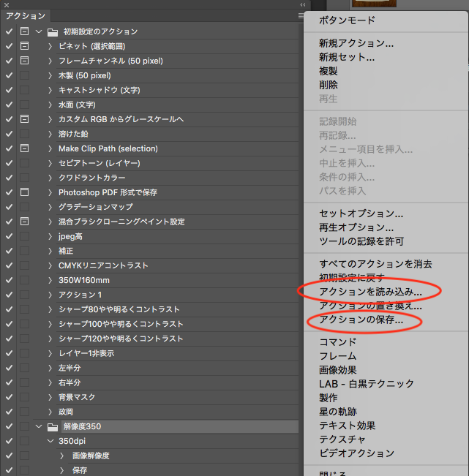Choose アクションを読み込み... from the menu

tap(370, 292)
